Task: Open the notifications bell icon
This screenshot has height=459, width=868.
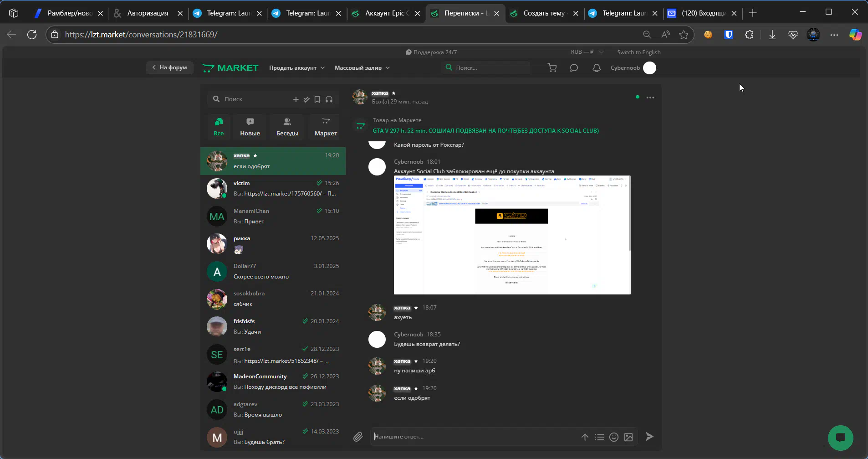Action: click(x=596, y=68)
